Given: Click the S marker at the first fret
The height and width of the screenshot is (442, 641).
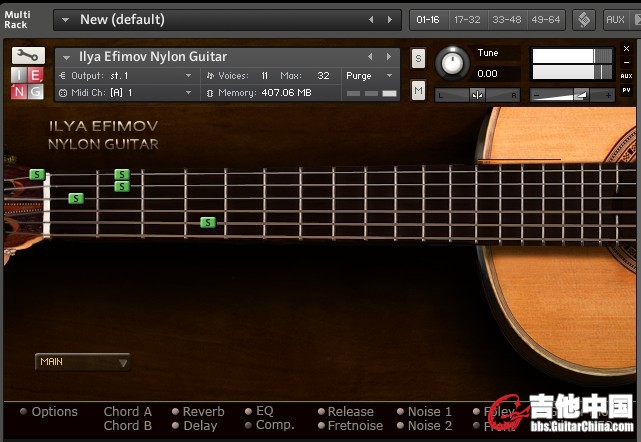Looking at the screenshot, I should click(76, 199).
